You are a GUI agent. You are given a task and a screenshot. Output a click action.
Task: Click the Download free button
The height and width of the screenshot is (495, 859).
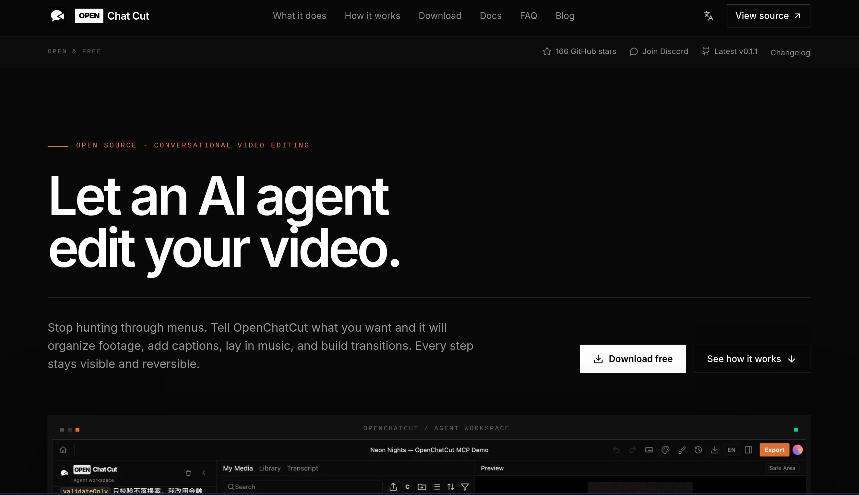point(633,359)
